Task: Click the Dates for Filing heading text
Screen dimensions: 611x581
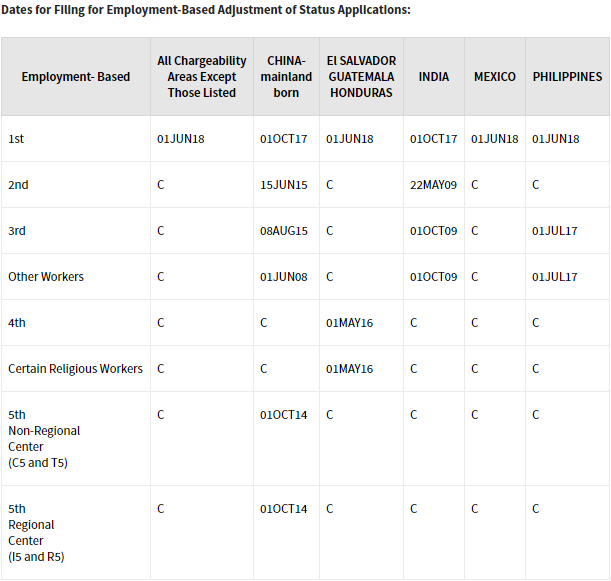Action: point(206,10)
